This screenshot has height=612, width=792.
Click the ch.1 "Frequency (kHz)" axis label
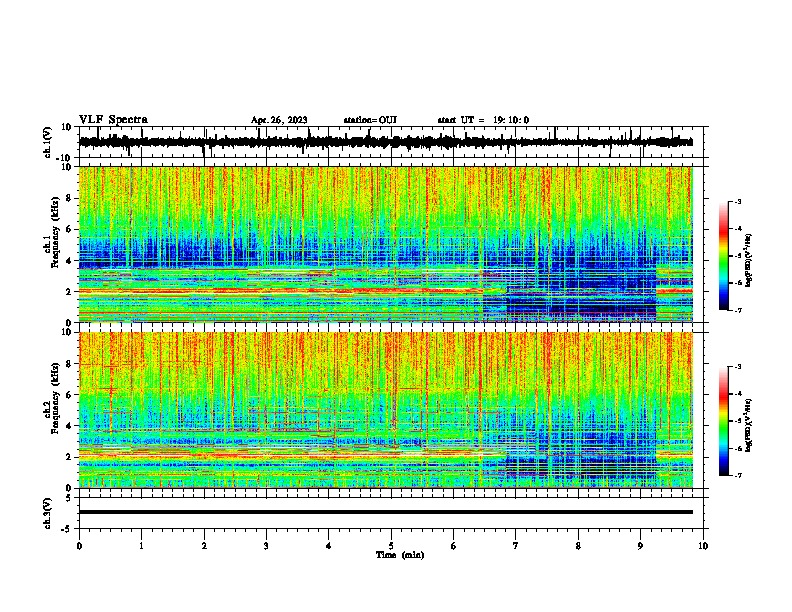(x=55, y=233)
